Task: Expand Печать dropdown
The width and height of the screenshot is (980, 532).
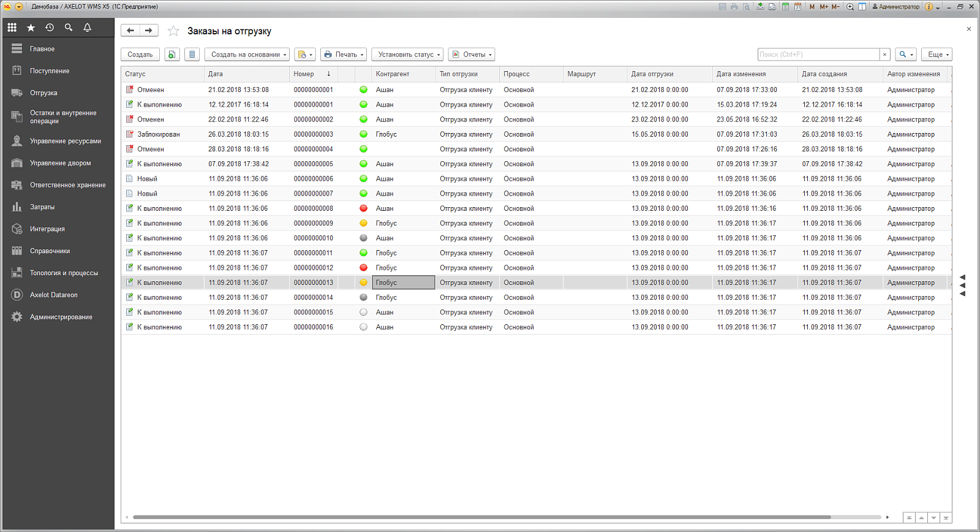Action: click(344, 55)
